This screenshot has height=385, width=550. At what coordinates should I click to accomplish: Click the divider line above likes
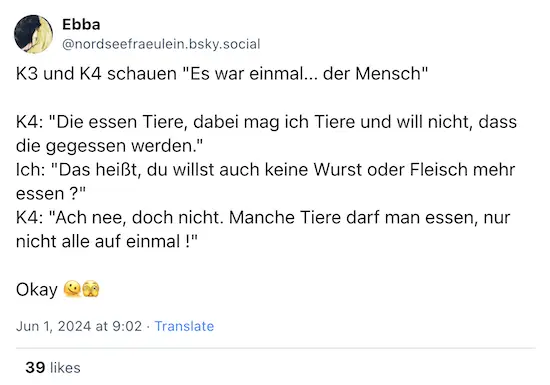click(276, 348)
